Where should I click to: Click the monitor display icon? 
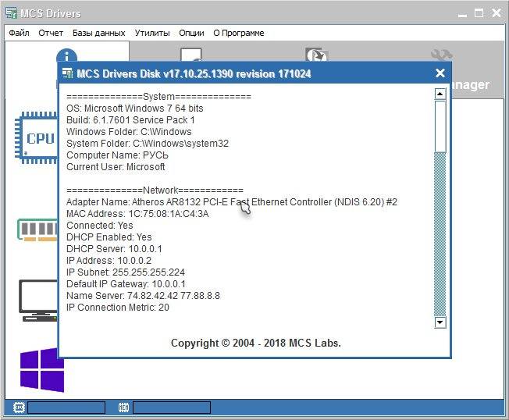point(38,301)
